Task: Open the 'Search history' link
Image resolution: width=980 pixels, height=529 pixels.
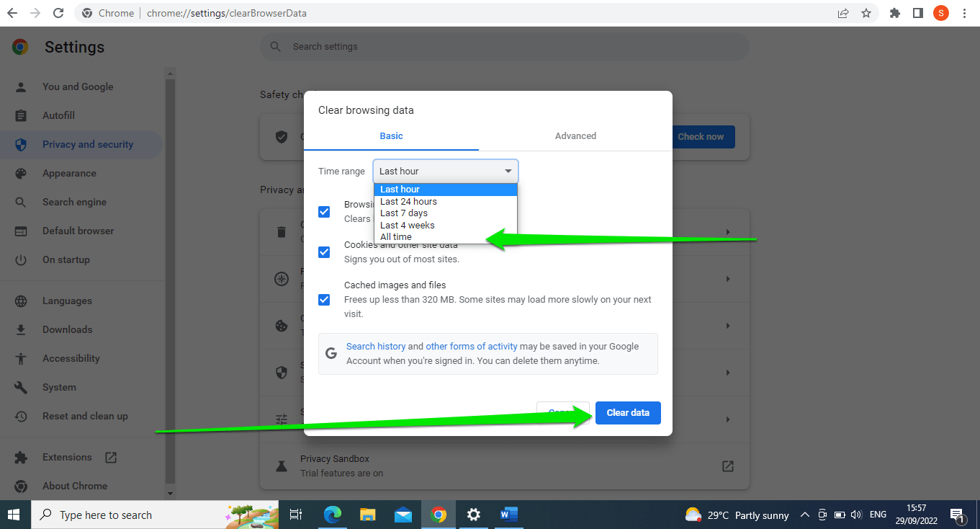Action: tap(376, 347)
